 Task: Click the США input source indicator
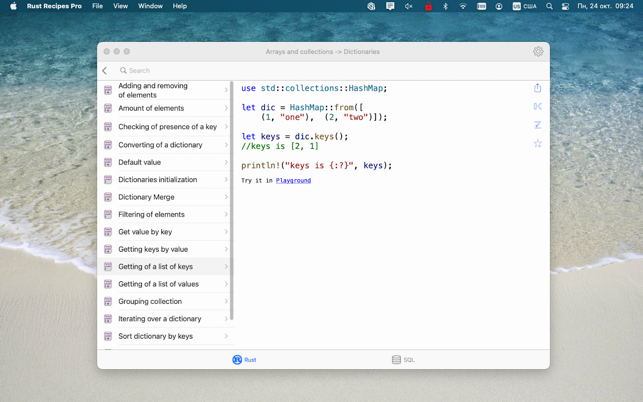[524, 6]
